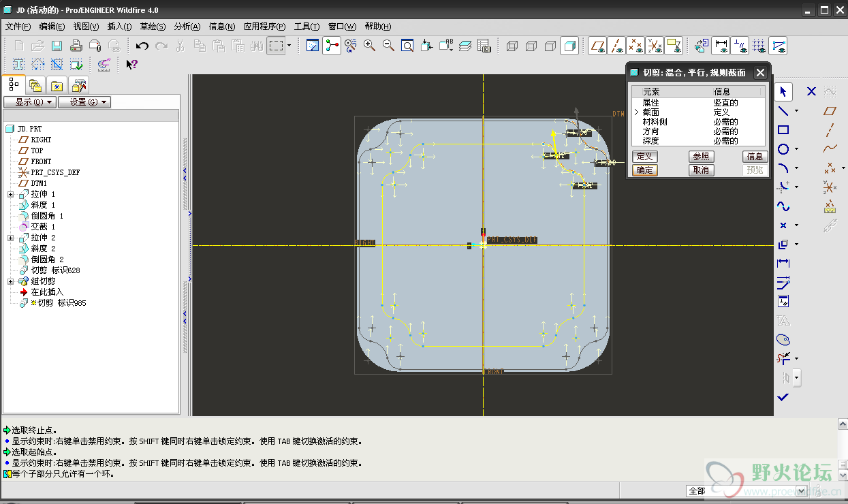Toggle constraints display in sketcher
The height and width of the screenshot is (504, 848).
point(740,46)
